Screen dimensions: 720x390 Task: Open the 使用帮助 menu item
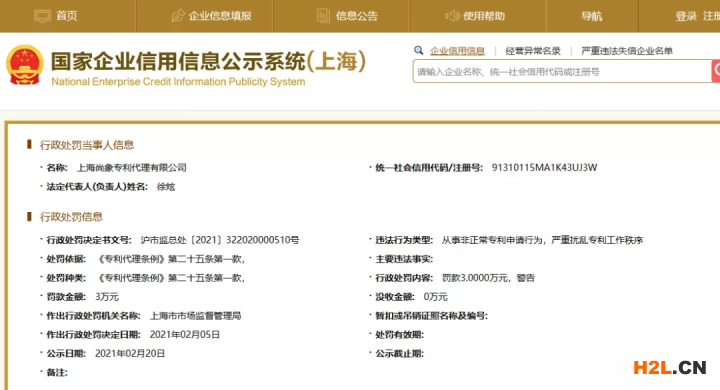pos(484,16)
